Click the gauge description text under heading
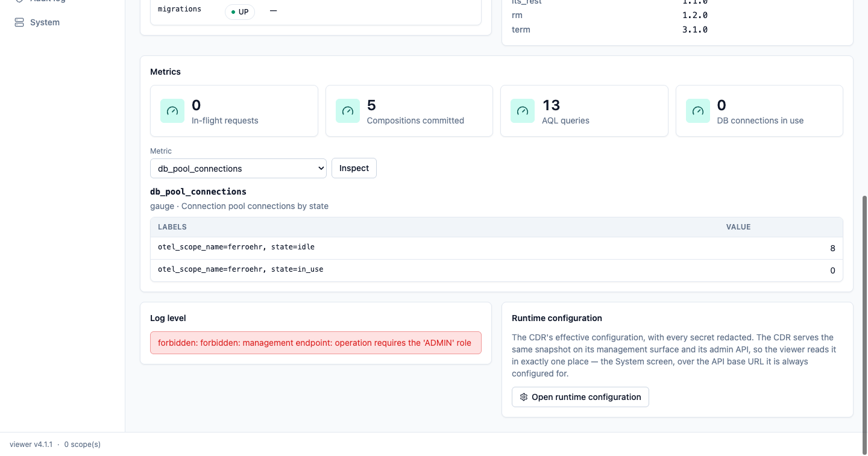 [239, 206]
